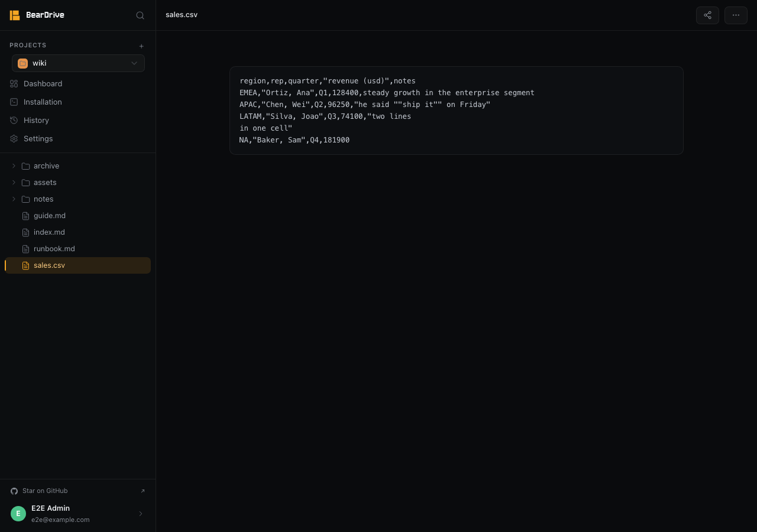Open guide.md file

pyautogui.click(x=78, y=216)
